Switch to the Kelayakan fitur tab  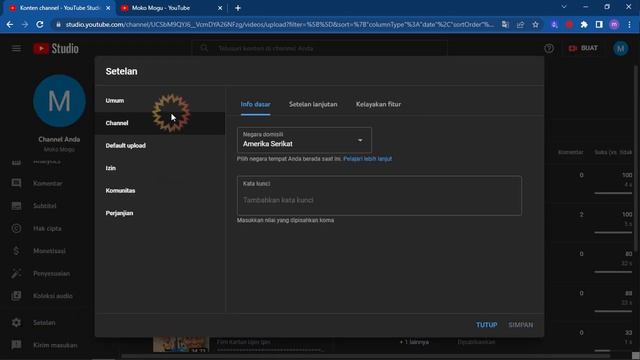pos(378,104)
